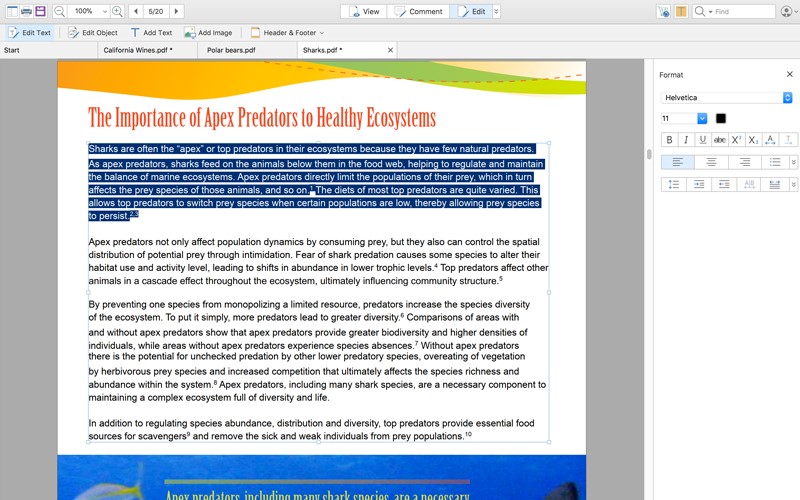Click the 'Format' panel title
800x500 pixels.
pyautogui.click(x=671, y=74)
